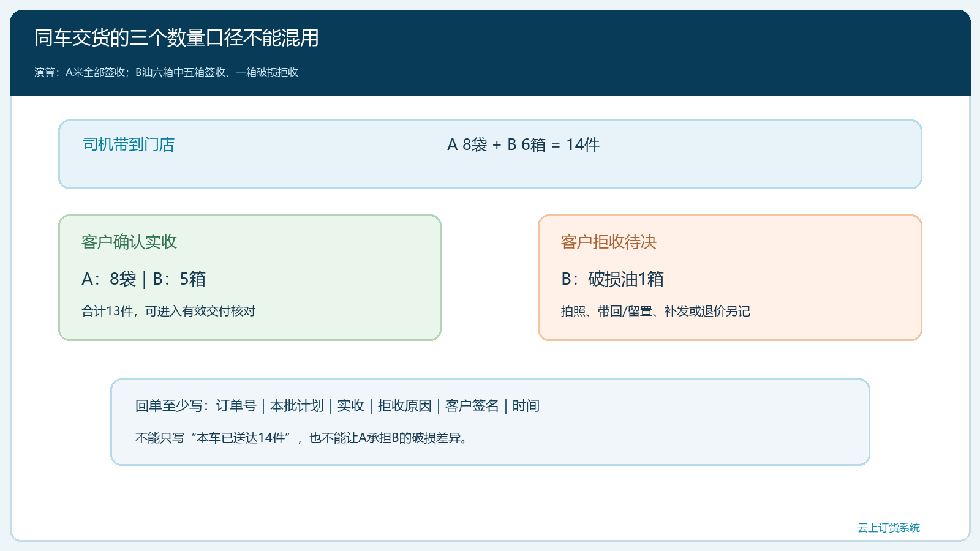This screenshot has height=551, width=980.
Task: Click the 客户确认实收 card heading
Action: point(129,242)
